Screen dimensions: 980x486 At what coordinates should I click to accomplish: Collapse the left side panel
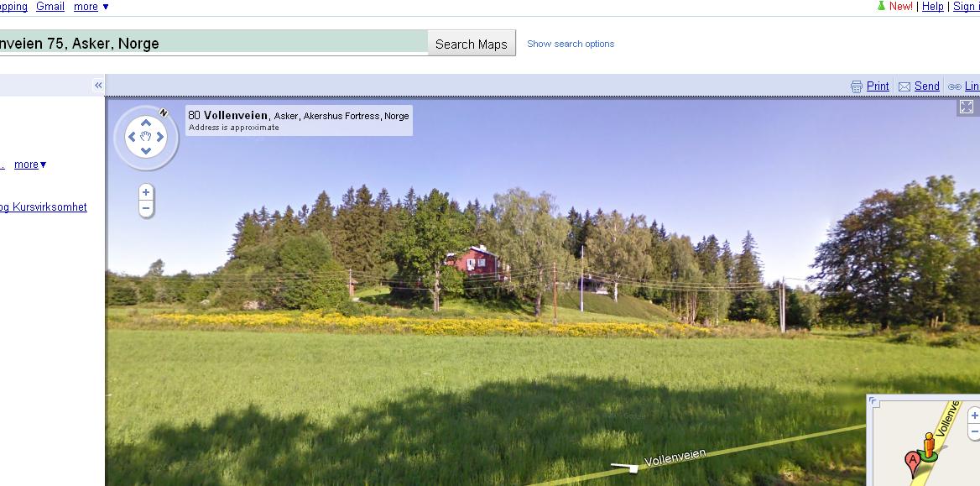click(98, 86)
